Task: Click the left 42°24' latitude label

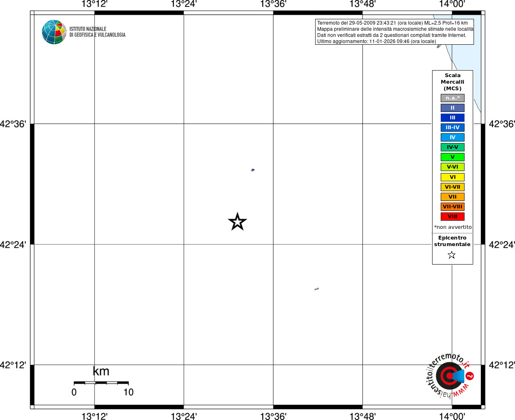Action: (x=13, y=244)
